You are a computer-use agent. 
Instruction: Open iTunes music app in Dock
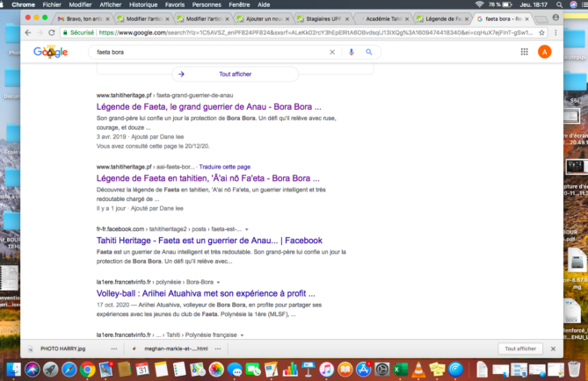tap(327, 370)
